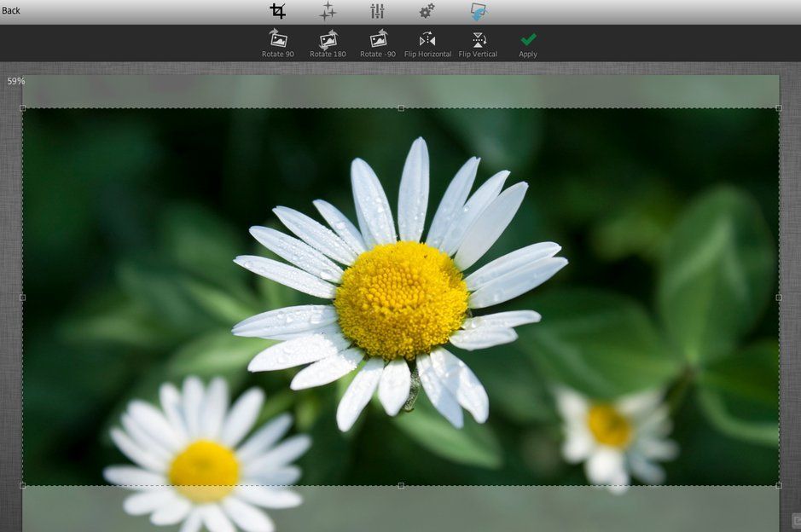The height and width of the screenshot is (532, 801).
Task: Click the bottom-right corner crop handle
Action: (779, 486)
